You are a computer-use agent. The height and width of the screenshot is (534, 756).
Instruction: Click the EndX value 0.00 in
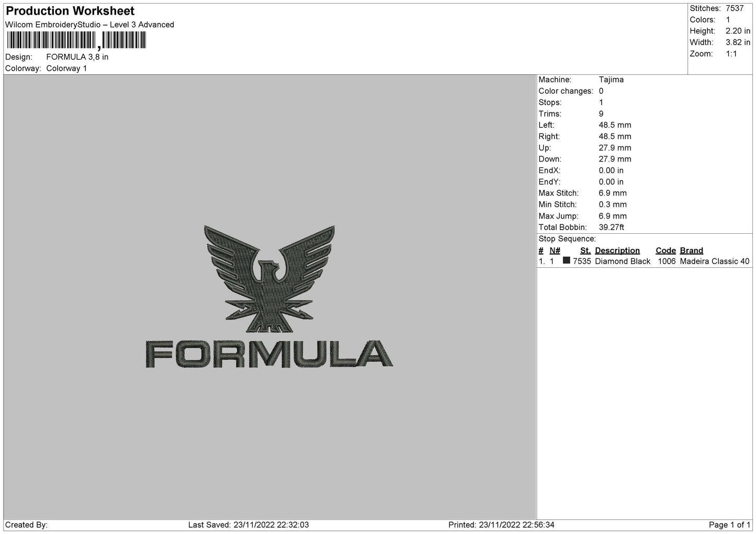pos(611,171)
